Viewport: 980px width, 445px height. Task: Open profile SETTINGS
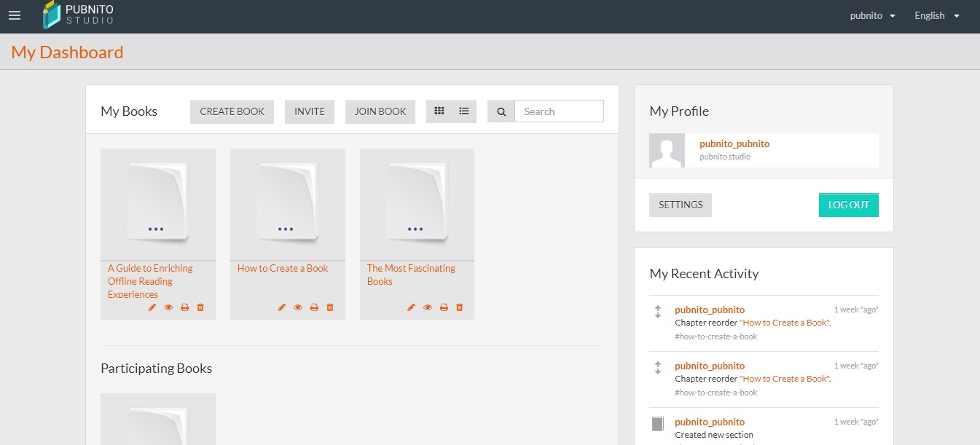point(680,205)
